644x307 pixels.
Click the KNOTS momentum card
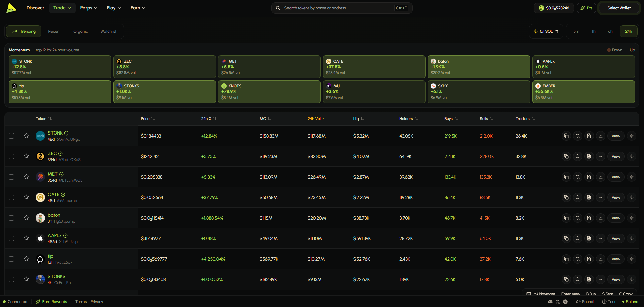pyautogui.click(x=269, y=91)
